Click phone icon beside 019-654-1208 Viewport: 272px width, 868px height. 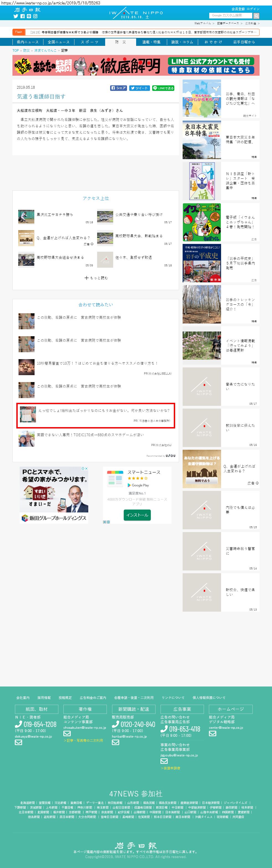pyautogui.click(x=19, y=724)
